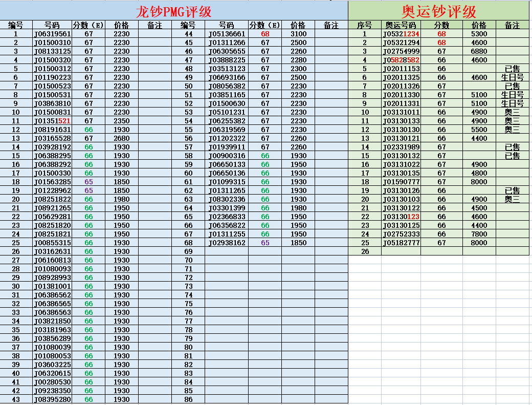The height and width of the screenshot is (405, 532).
Task: Click number J05629281 in row 22
Action: click(52, 217)
